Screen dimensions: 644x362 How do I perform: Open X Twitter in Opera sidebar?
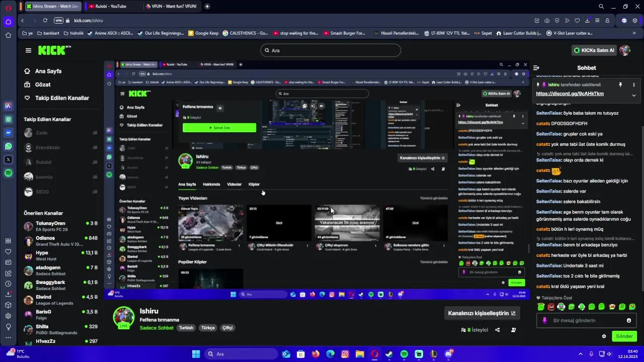[x=8, y=159]
